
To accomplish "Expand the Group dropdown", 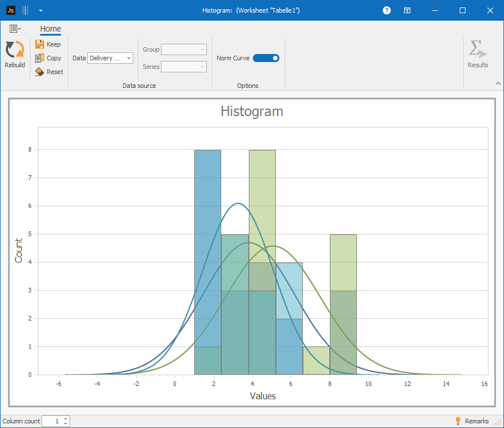I will pos(202,50).
